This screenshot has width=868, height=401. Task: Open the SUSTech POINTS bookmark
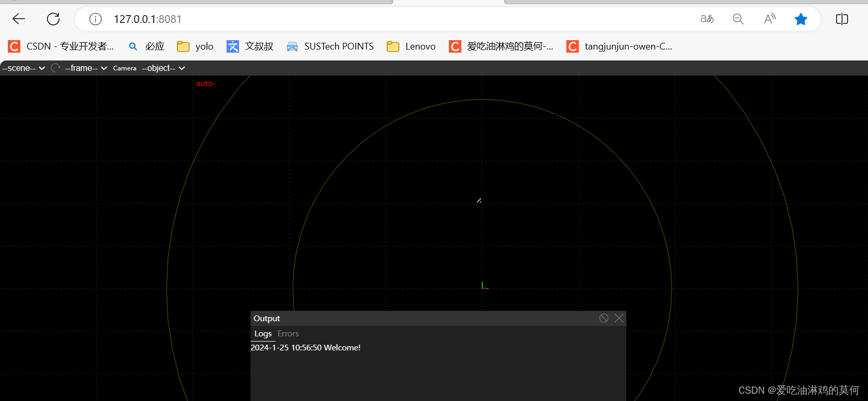330,46
